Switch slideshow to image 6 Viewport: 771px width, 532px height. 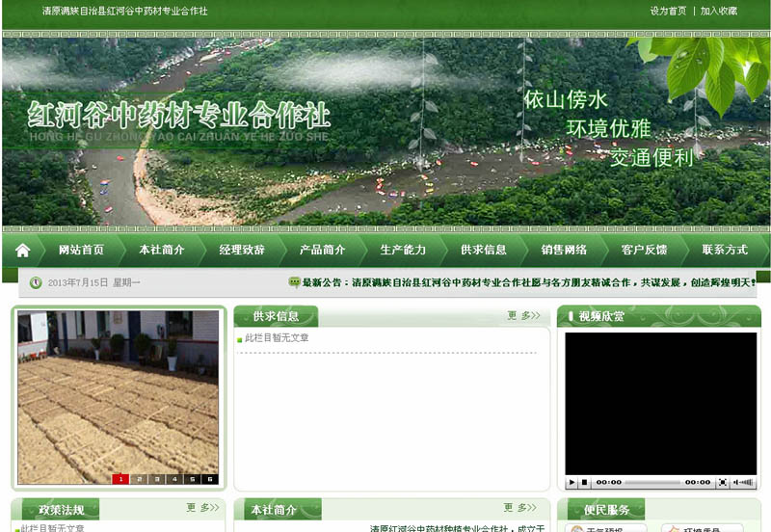click(x=209, y=479)
